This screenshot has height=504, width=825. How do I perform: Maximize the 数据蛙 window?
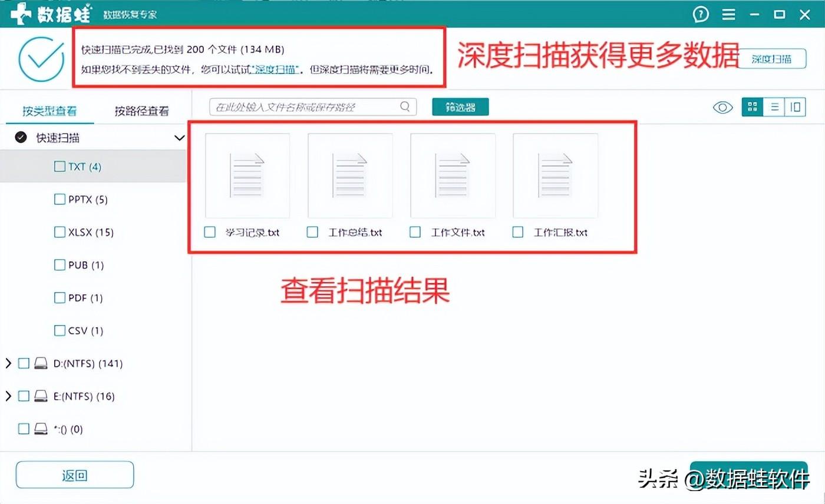click(x=780, y=14)
